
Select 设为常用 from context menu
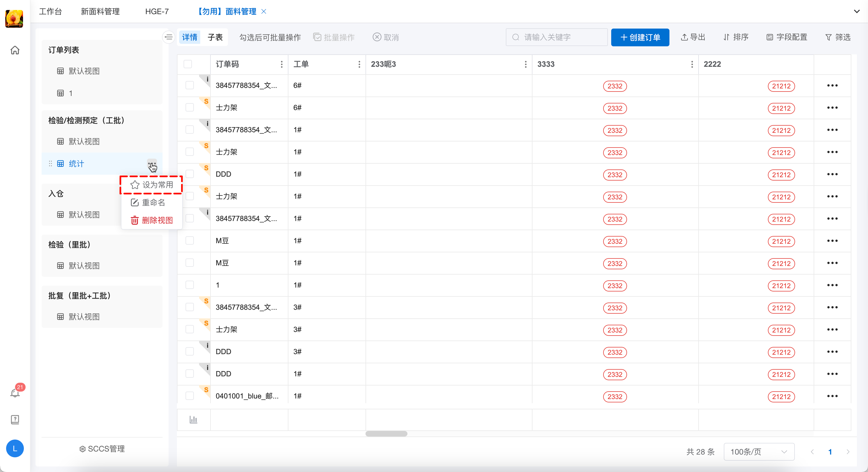(152, 185)
